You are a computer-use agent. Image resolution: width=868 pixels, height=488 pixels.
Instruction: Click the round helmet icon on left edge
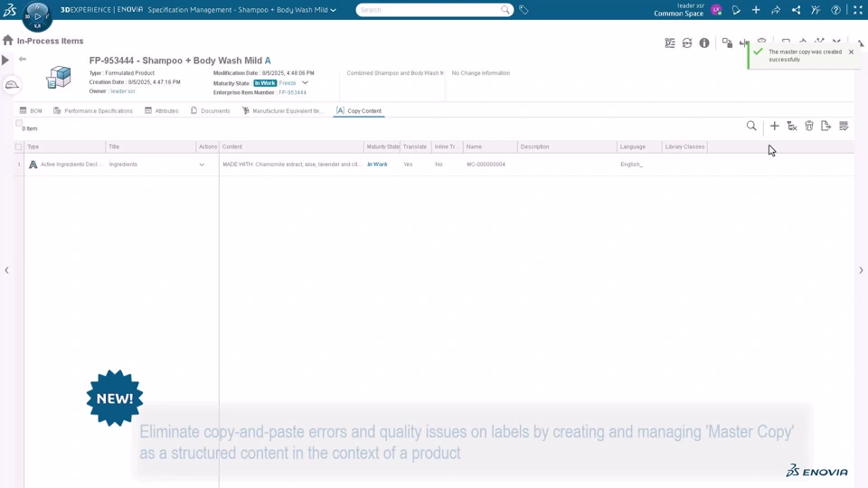tap(12, 85)
